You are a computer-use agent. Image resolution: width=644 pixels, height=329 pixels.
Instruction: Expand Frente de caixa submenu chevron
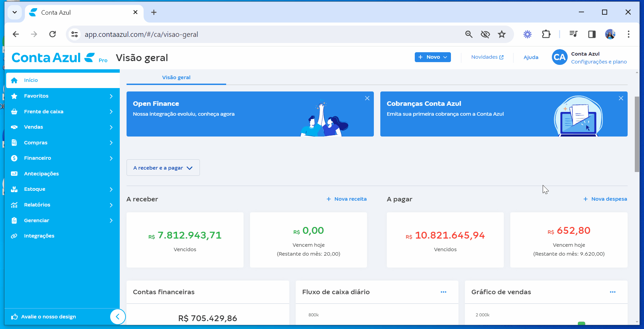click(x=111, y=112)
